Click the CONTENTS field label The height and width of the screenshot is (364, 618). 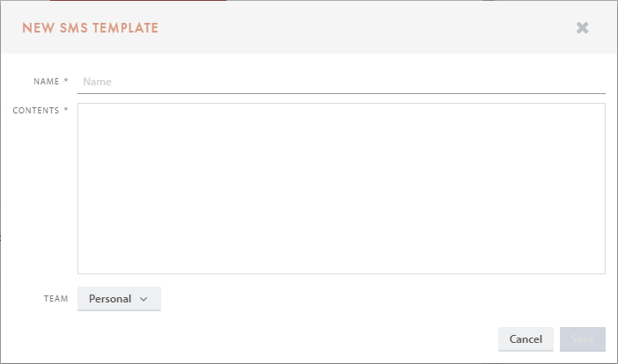pos(36,110)
